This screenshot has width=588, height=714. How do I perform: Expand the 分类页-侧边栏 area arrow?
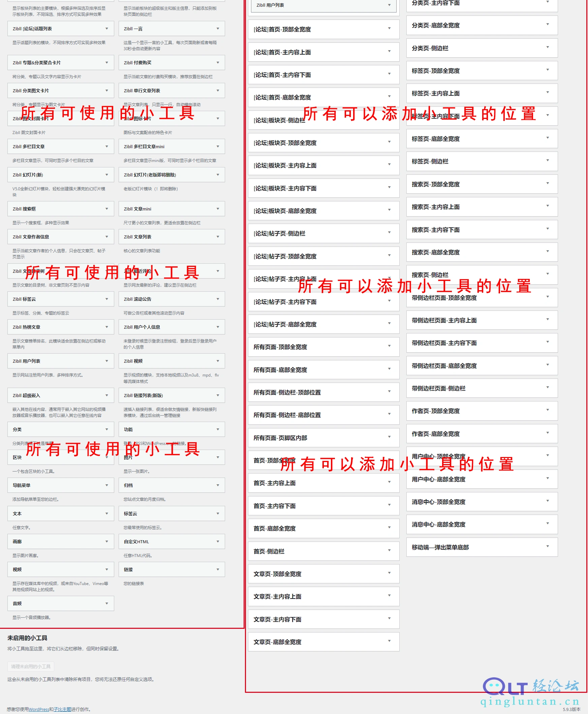[547, 47]
